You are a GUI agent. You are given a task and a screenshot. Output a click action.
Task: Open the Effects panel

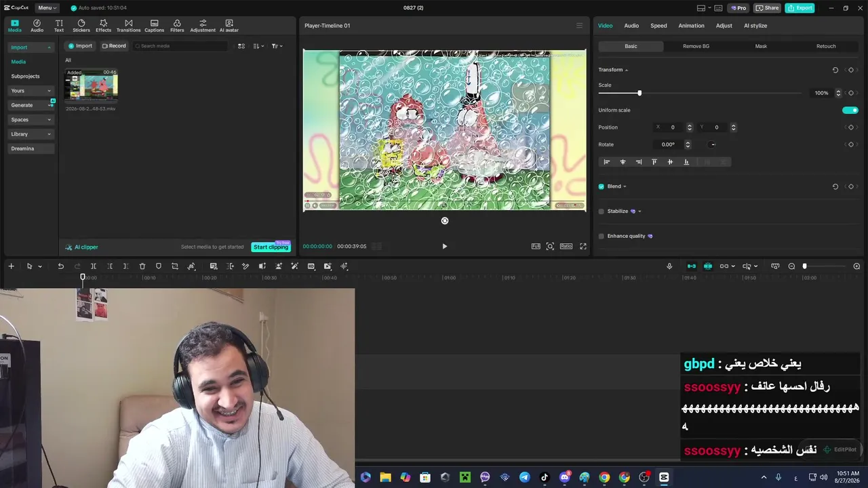pos(103,26)
